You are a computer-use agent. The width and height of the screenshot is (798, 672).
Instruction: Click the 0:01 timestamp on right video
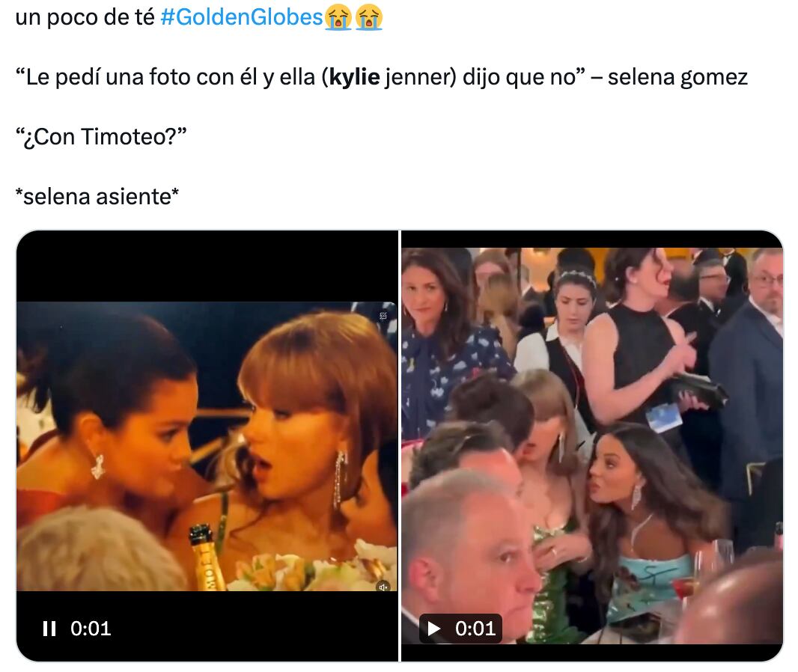tap(475, 629)
